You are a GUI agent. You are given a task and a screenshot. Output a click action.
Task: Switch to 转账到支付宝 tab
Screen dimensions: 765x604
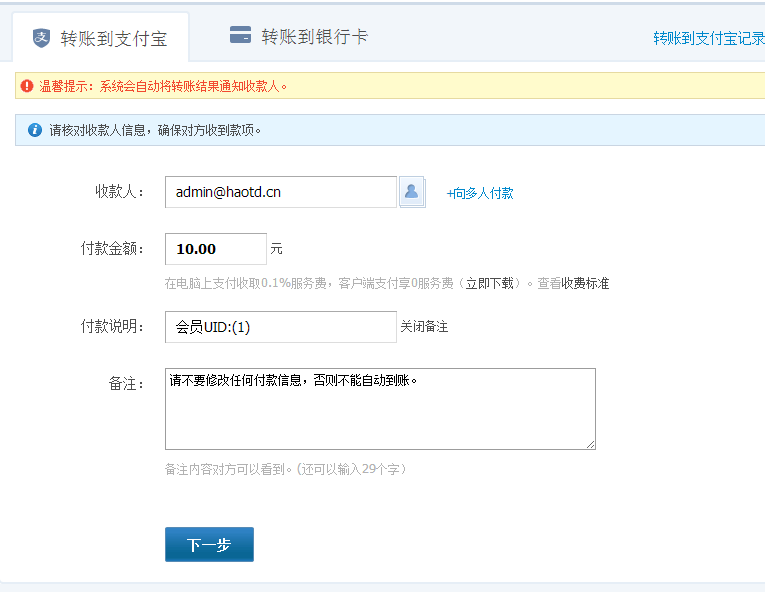click(x=101, y=38)
